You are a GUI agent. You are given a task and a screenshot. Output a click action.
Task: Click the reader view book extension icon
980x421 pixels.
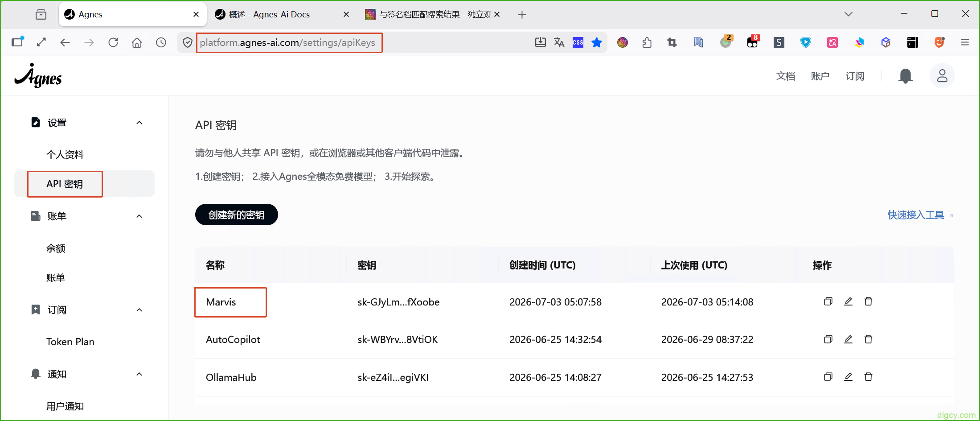tap(698, 42)
